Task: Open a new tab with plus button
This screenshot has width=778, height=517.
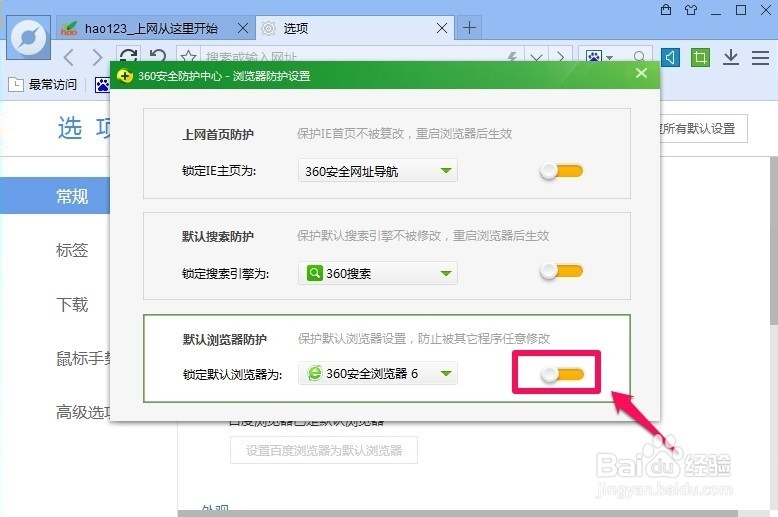Action: pos(469,28)
